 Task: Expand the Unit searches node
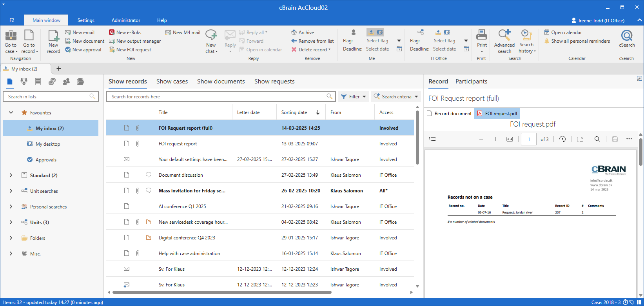click(11, 191)
